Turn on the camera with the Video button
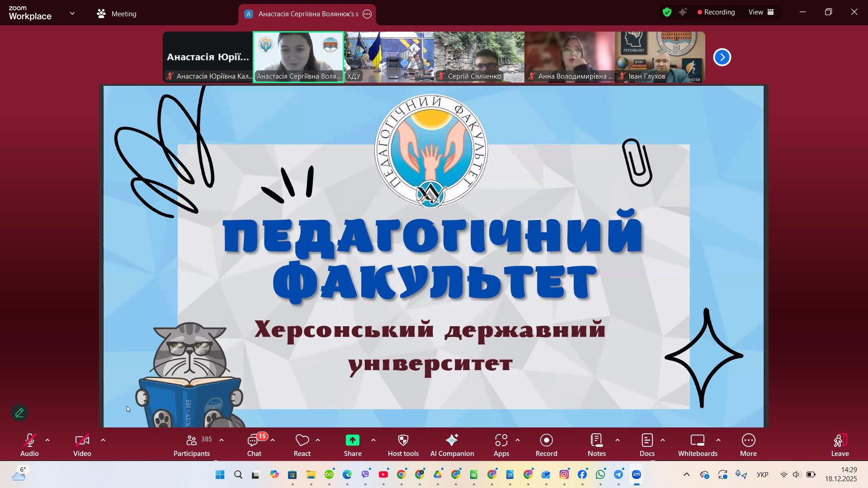This screenshot has width=868, height=488. point(82,445)
